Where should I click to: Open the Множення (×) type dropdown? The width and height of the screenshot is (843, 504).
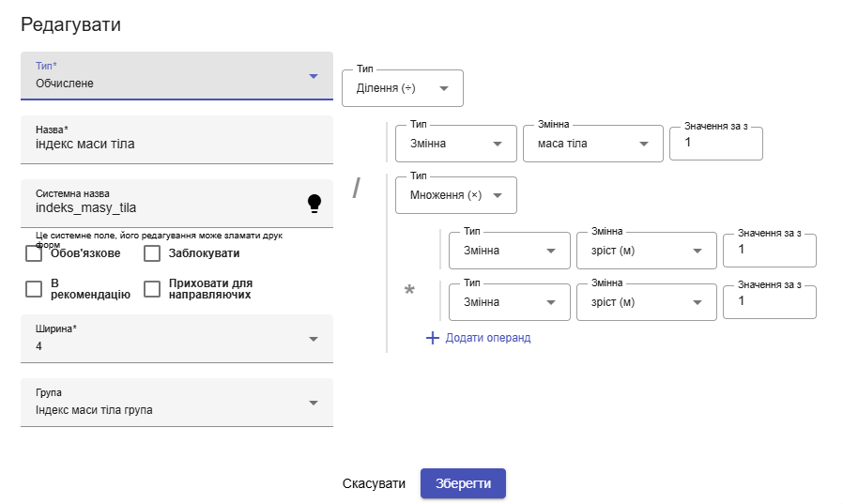(456, 195)
